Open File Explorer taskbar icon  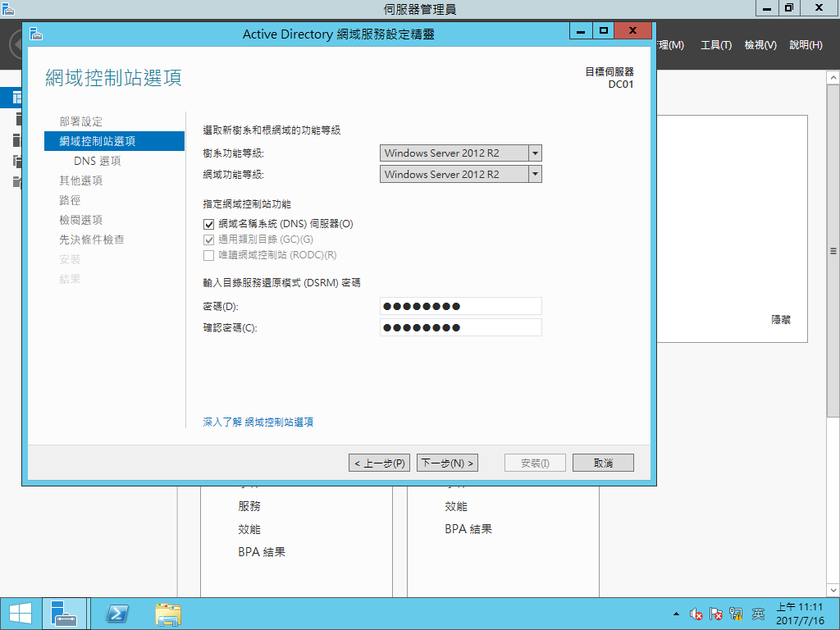tap(167, 614)
